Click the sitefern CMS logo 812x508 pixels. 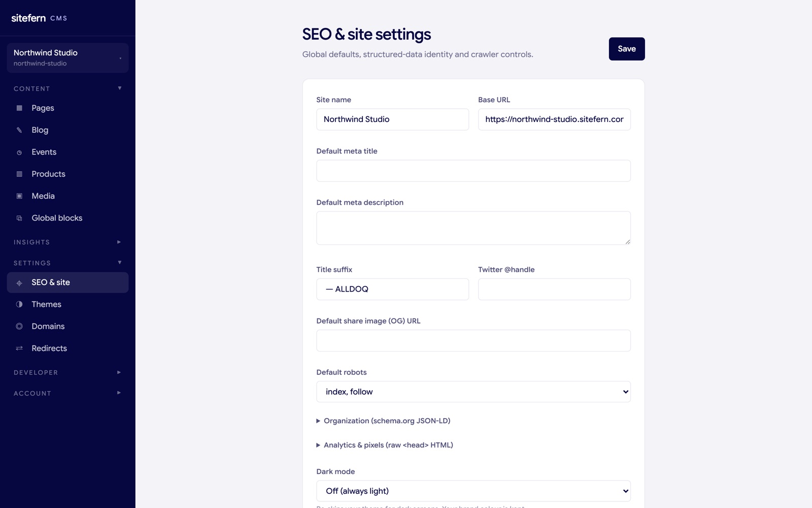coord(39,18)
